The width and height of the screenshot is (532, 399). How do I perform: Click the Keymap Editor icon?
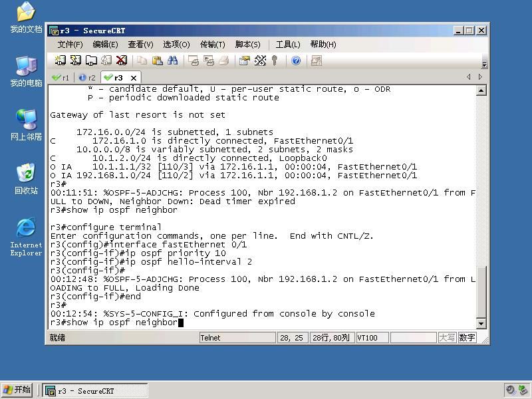[x=260, y=61]
